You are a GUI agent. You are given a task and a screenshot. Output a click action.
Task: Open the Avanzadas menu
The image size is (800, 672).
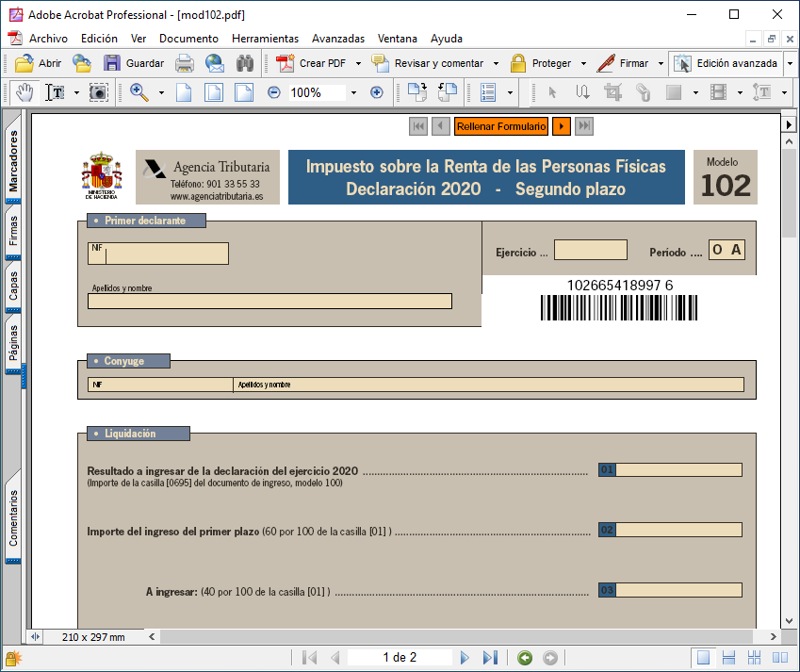(x=337, y=39)
